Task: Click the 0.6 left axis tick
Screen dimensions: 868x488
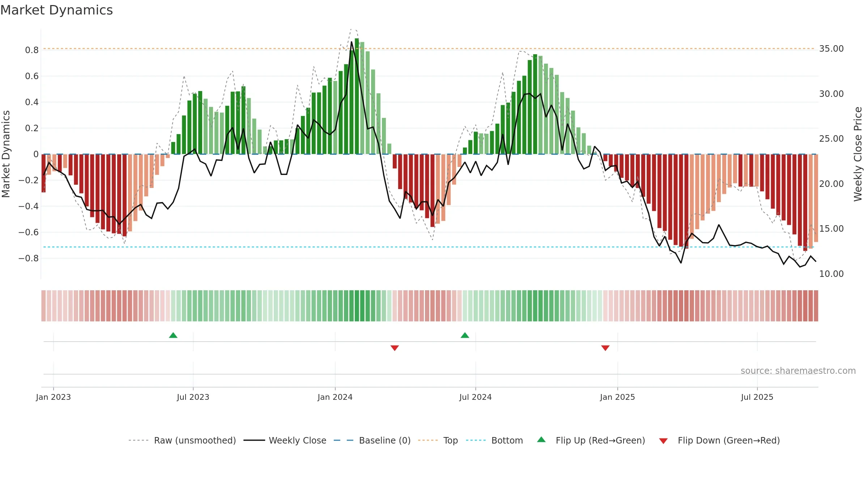Action: (32, 76)
